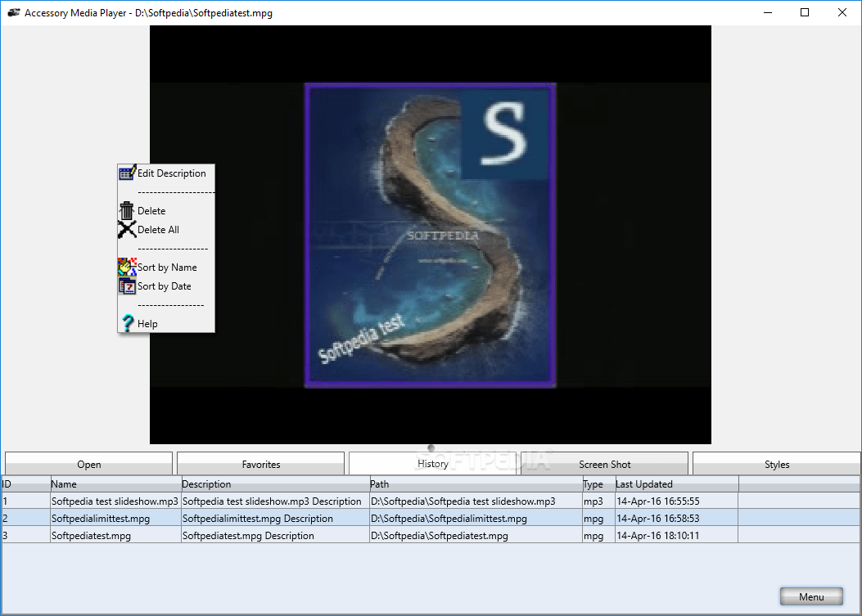Click the black X Delete All icon
862x616 pixels.
click(127, 229)
